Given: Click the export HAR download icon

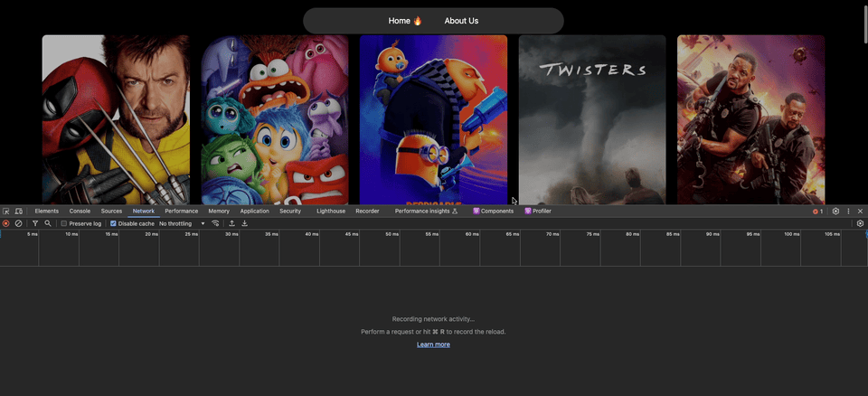Looking at the screenshot, I should click(x=244, y=223).
